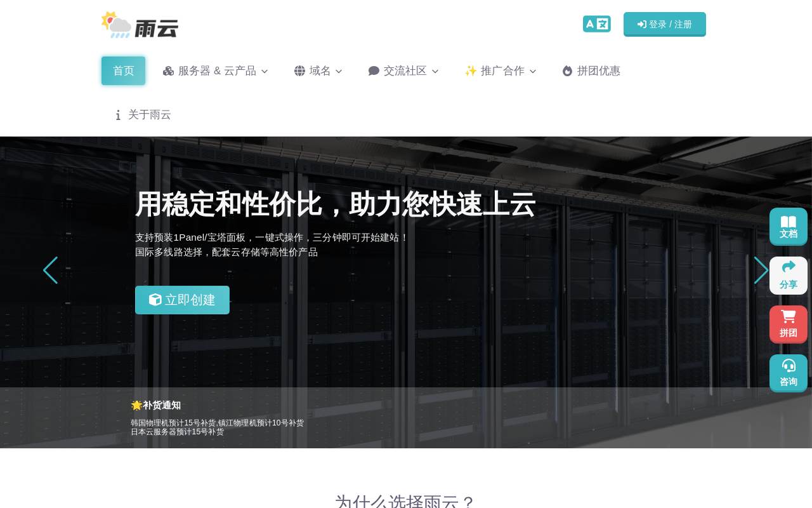Click the 日本云服务器预计15号补货 notice text
This screenshot has width=812, height=508.
[x=178, y=432]
